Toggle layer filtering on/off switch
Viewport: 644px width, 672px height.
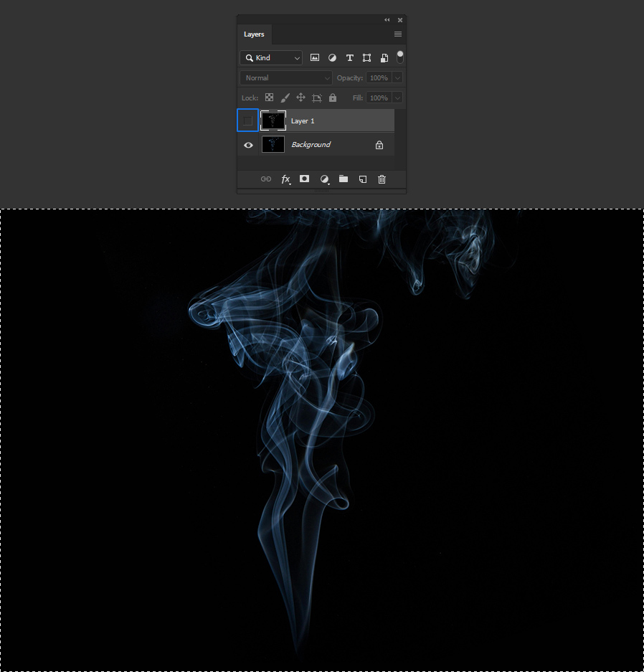pyautogui.click(x=399, y=57)
